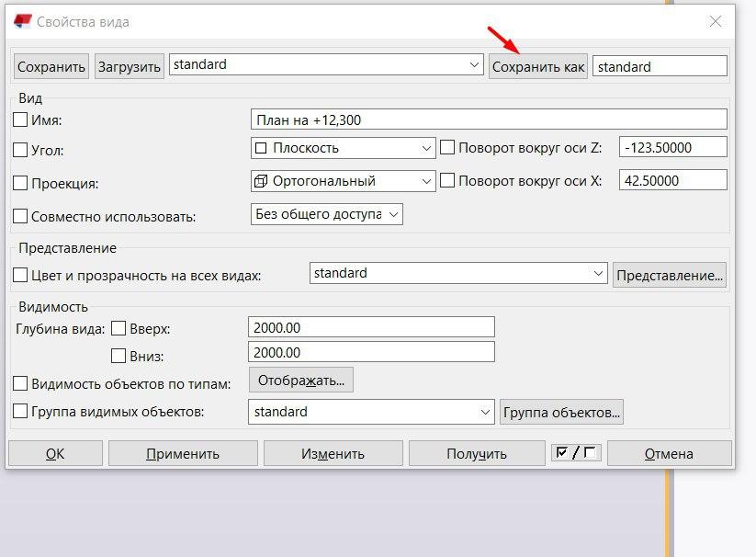The height and width of the screenshot is (557, 756).
Task: Toggle Видимость объектов по типам checkbox
Action: (20, 383)
